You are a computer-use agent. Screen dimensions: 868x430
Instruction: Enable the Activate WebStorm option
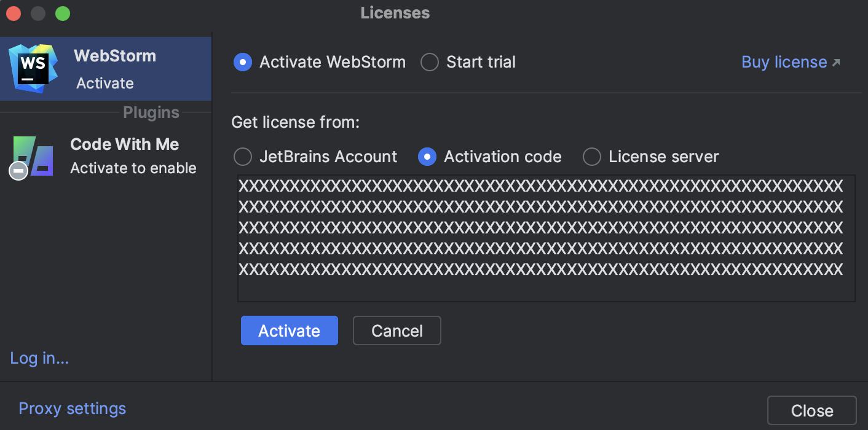(242, 61)
